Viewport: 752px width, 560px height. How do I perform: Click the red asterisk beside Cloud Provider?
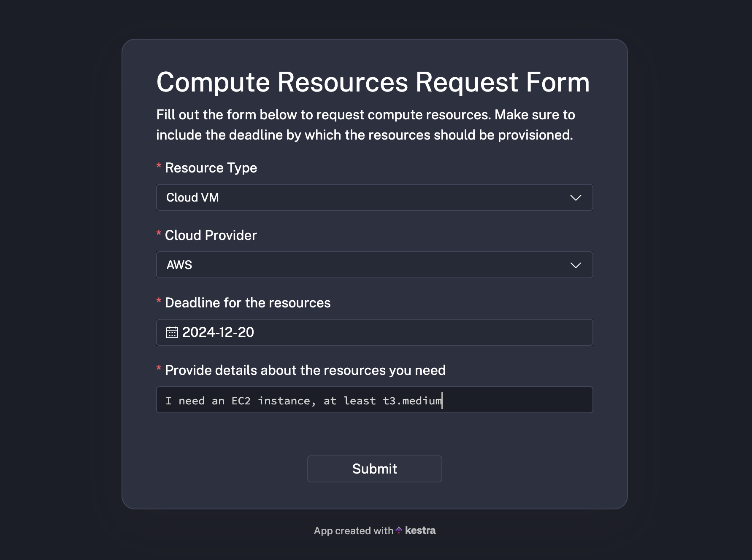159,234
